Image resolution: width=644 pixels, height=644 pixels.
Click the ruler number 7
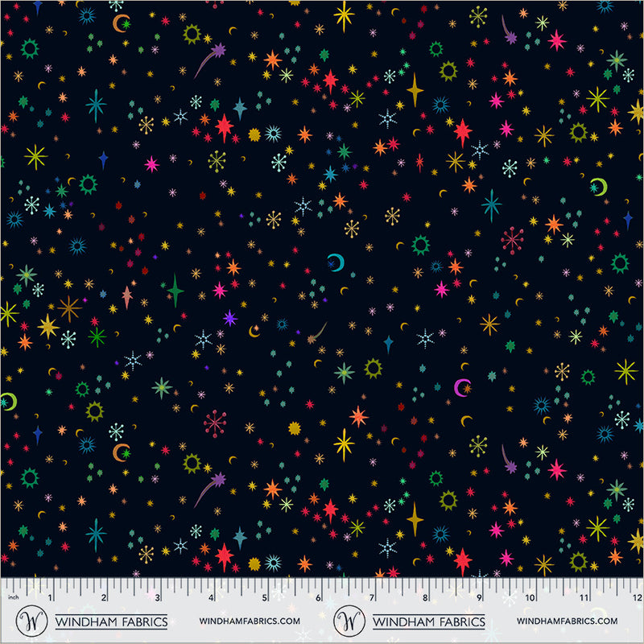point(372,597)
